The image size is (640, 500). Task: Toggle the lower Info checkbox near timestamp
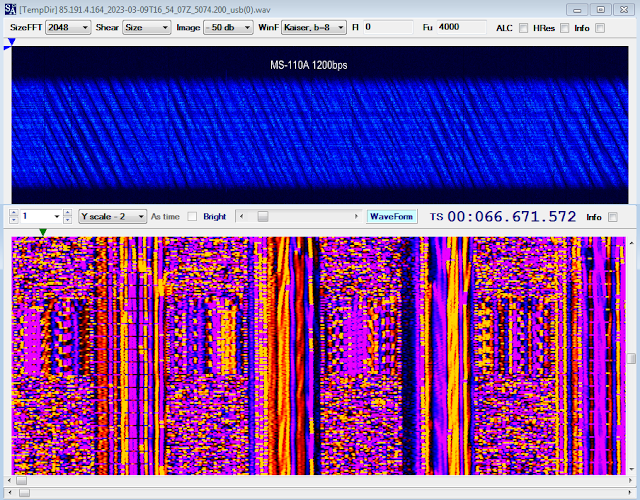point(613,217)
